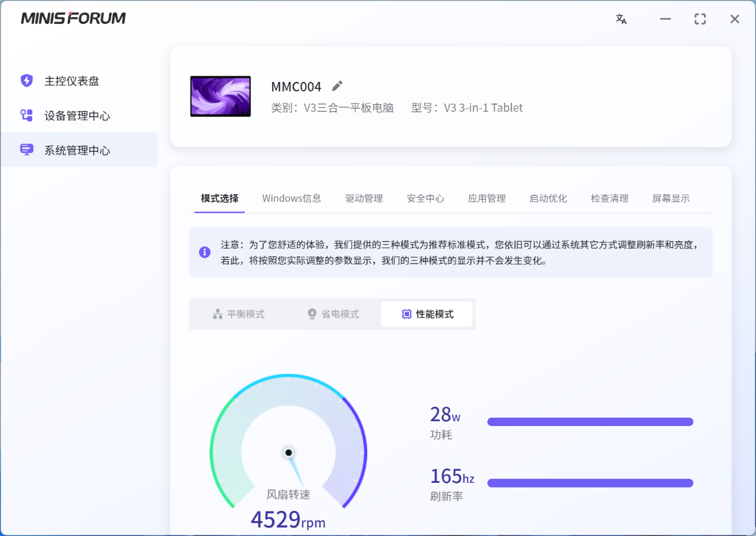
Task: Click the balance icon beside 平衡模式
Action: click(x=217, y=313)
